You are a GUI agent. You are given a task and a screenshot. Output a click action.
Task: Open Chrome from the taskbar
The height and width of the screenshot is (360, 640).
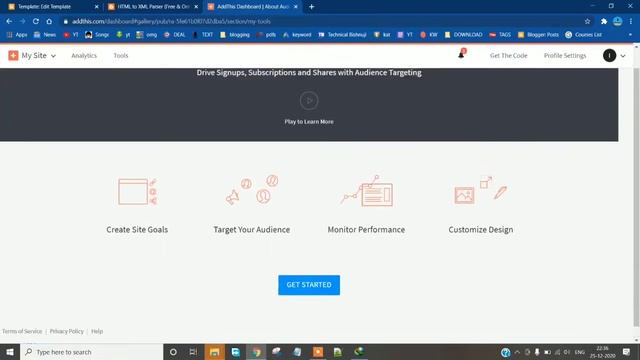(256, 352)
